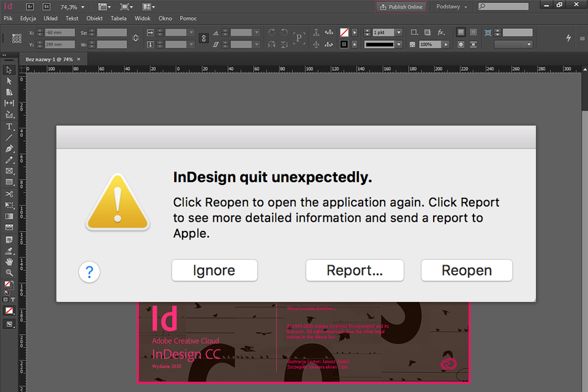Click the Report... button
Image resolution: width=588 pixels, height=392 pixels.
(355, 270)
